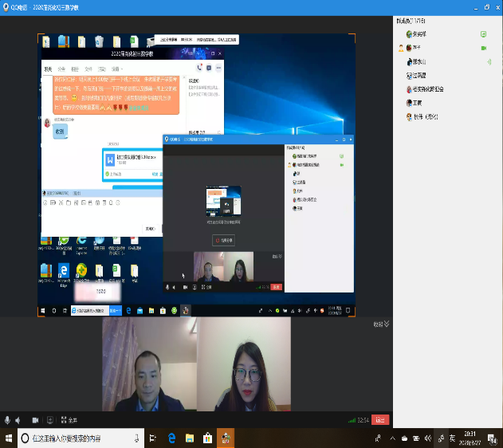
Task: Toggle the camera icon in the call toolbar
Action: 35,420
